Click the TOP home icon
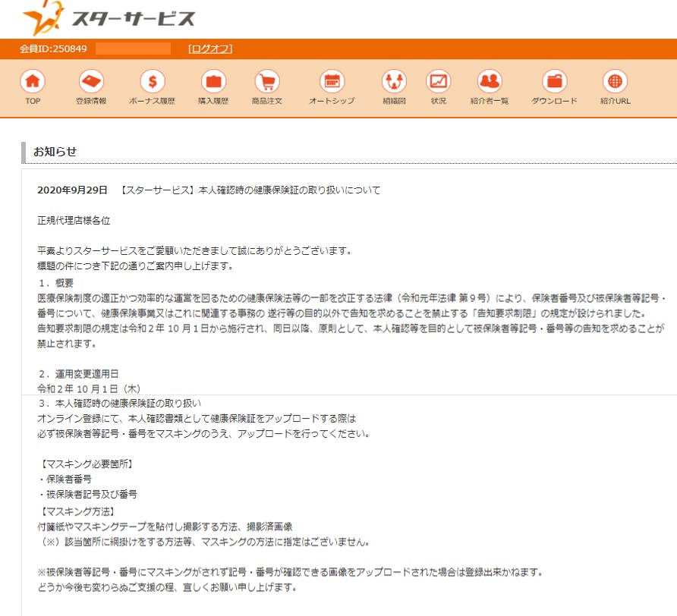677x616 pixels. (32, 81)
